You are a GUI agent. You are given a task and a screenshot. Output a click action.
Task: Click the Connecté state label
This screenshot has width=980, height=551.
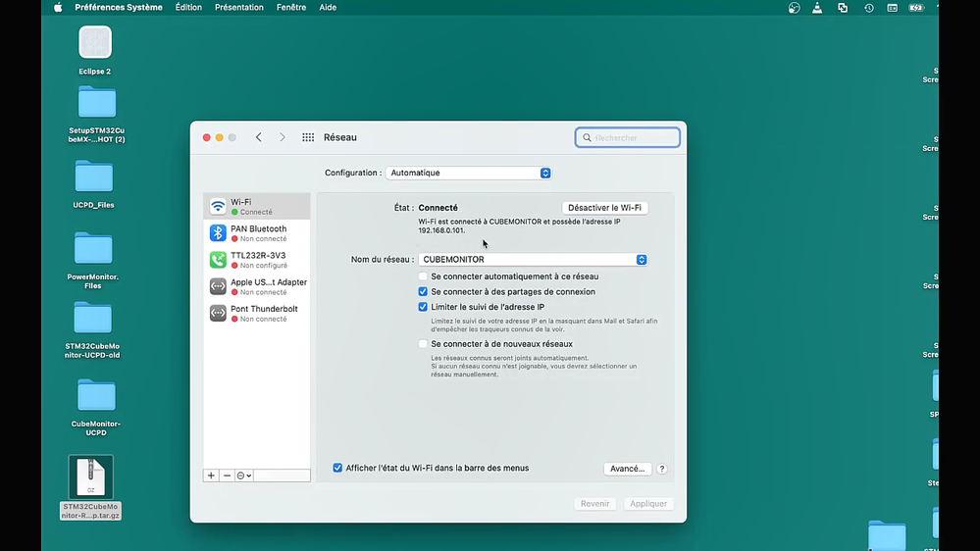(x=438, y=208)
